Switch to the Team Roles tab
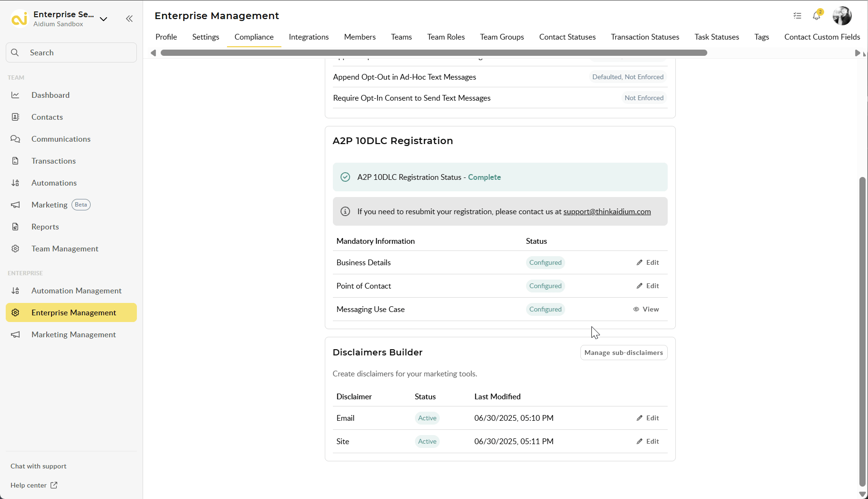This screenshot has width=868, height=499. [446, 37]
